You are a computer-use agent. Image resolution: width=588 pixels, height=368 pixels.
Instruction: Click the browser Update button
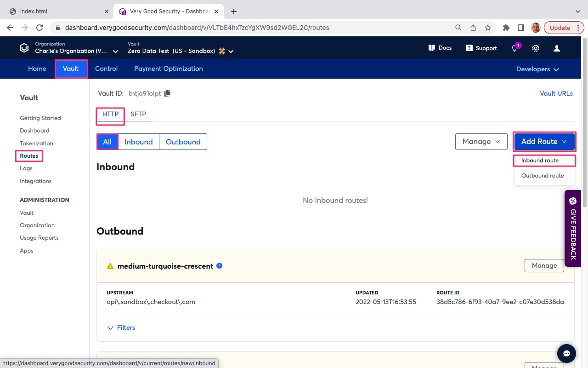point(563,28)
